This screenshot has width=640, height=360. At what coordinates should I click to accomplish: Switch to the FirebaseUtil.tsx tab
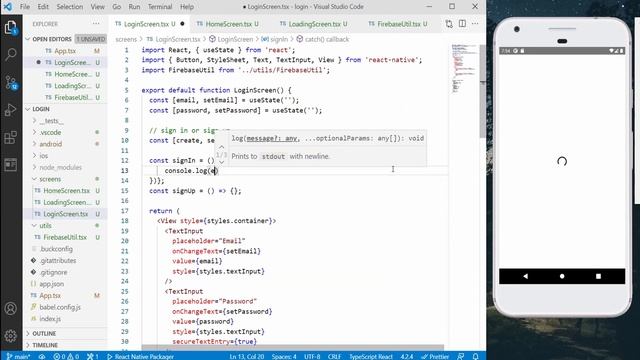[398, 24]
